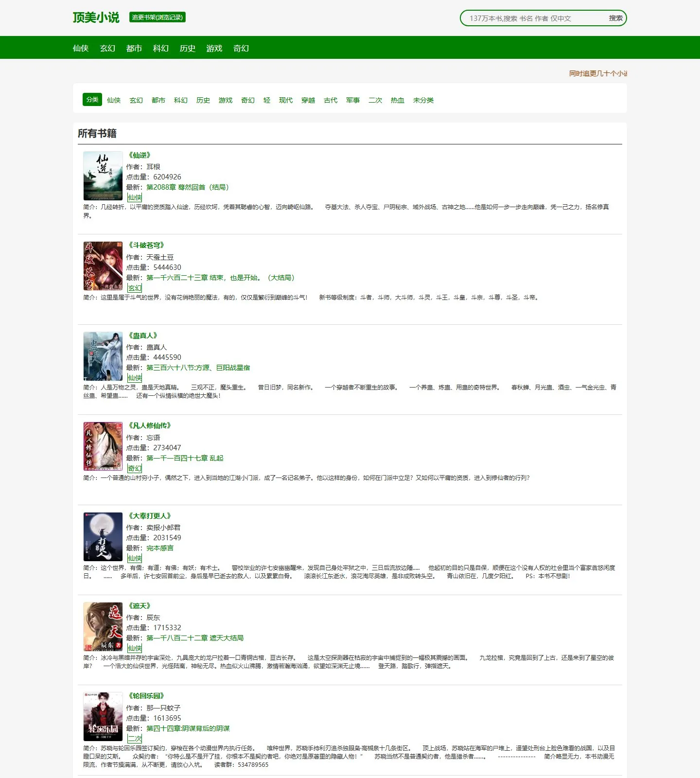Open latest chapter 第一千一百四十七章 乱起
This screenshot has width=700, height=778.
(x=185, y=458)
